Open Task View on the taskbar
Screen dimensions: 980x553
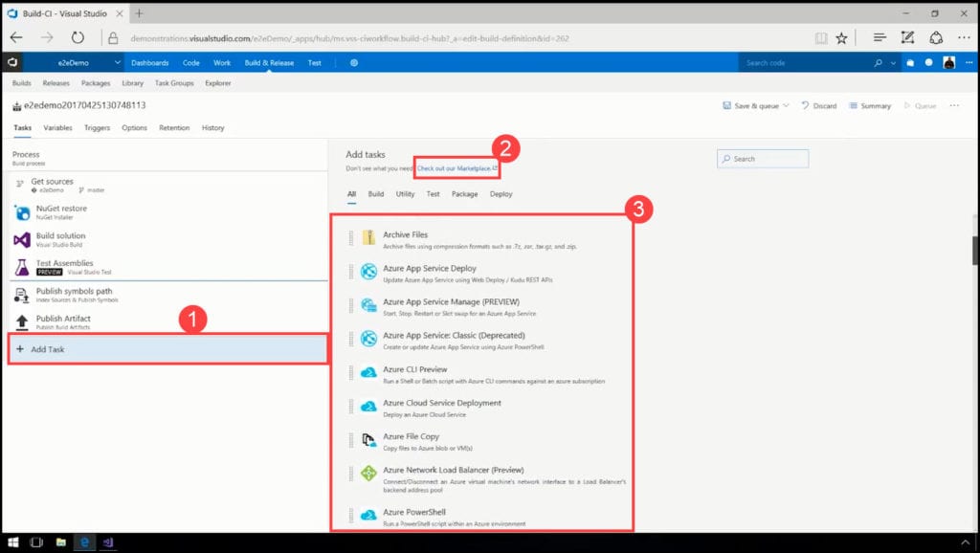(36, 542)
